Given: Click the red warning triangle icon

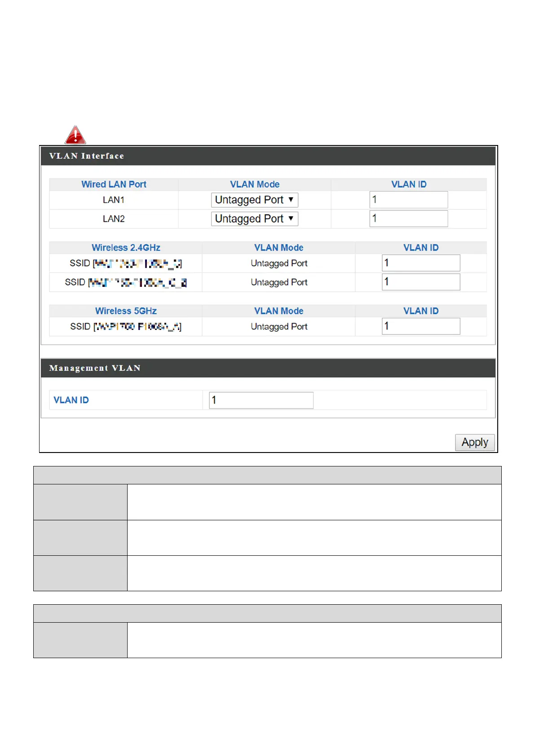Looking at the screenshot, I should (75, 135).
